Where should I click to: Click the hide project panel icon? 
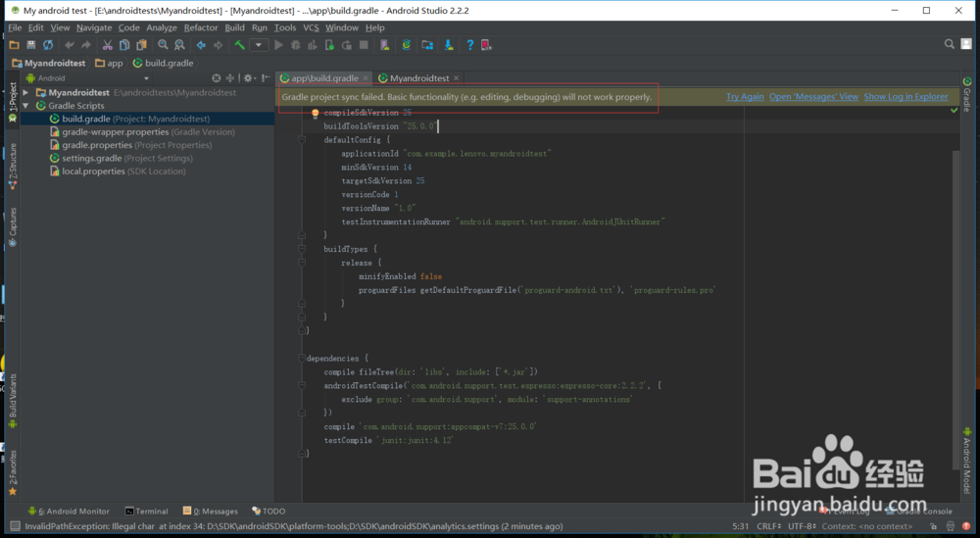tap(266, 78)
